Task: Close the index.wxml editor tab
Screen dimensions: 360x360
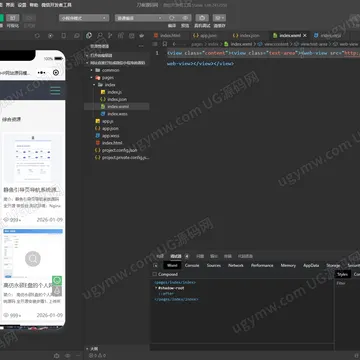Action: (305, 35)
